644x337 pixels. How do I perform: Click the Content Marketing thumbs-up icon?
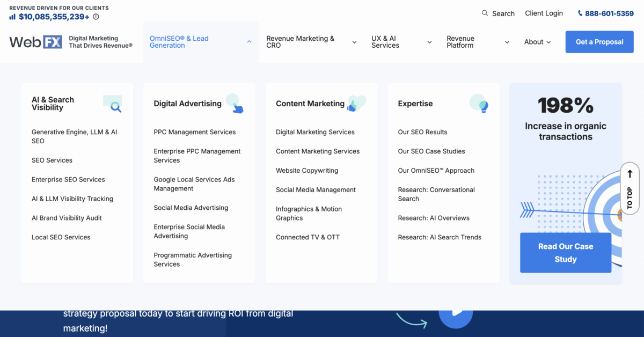pos(357,104)
